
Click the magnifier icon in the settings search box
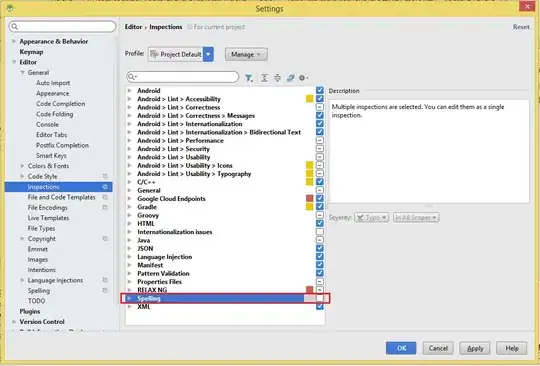[x=15, y=27]
